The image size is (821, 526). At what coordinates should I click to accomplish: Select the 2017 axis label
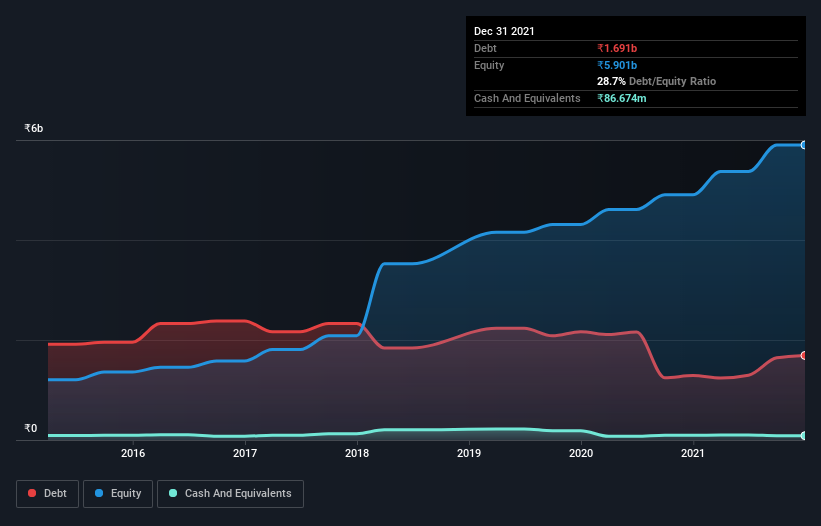tap(245, 453)
